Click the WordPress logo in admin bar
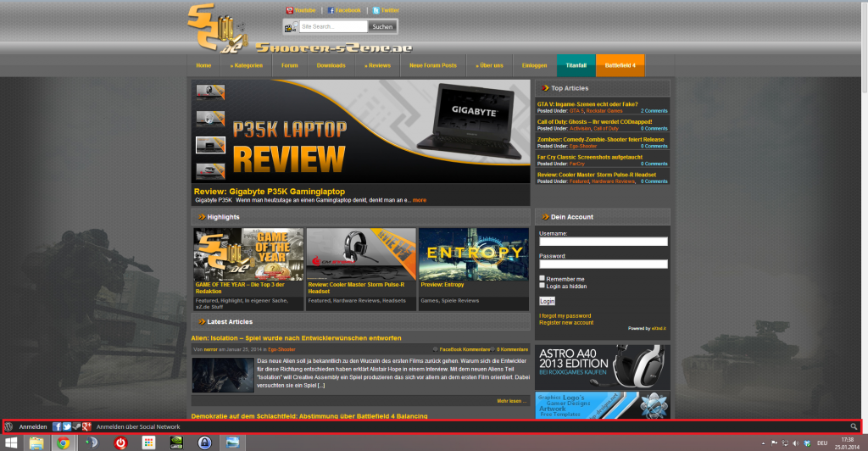The width and height of the screenshot is (868, 451). pos(8,426)
